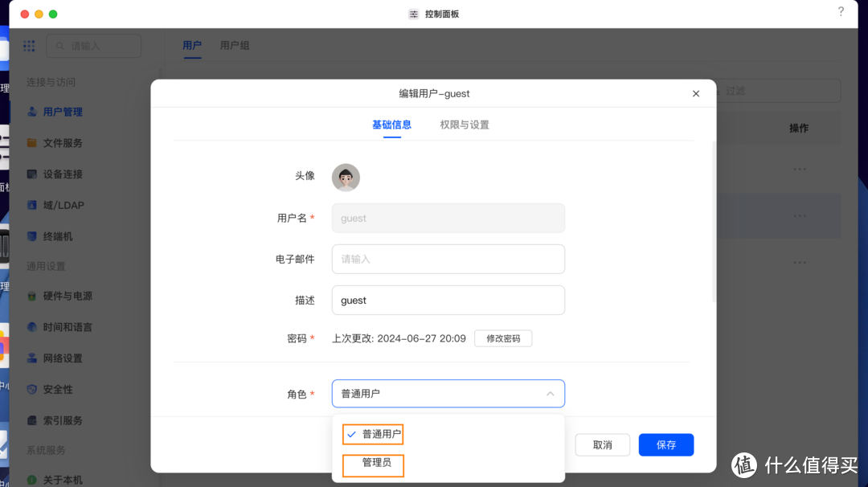
Task: Click the apps grid icon
Action: (30, 47)
